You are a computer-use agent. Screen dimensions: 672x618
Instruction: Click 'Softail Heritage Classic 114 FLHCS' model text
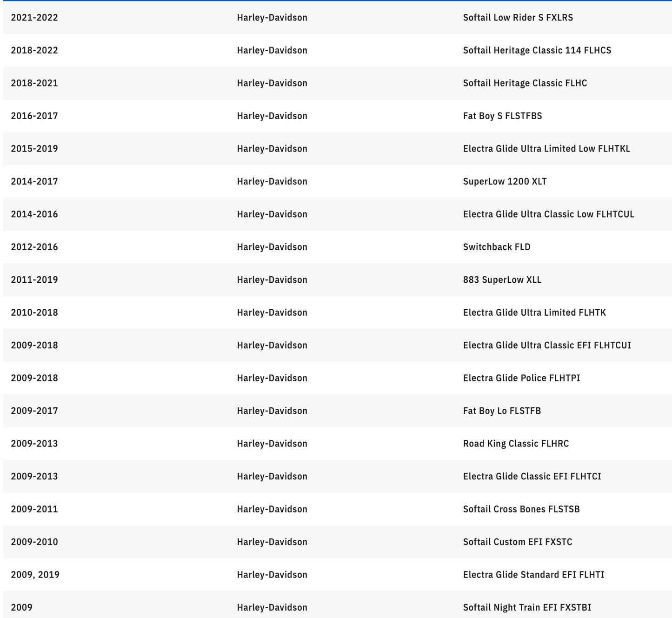point(537,50)
